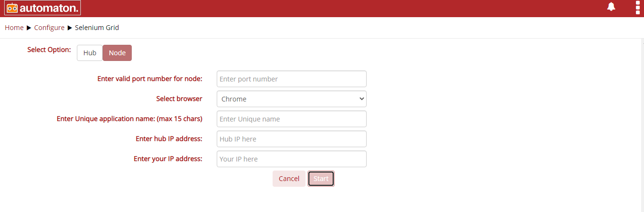Click the Selenium Grid breadcrumb

point(97,28)
